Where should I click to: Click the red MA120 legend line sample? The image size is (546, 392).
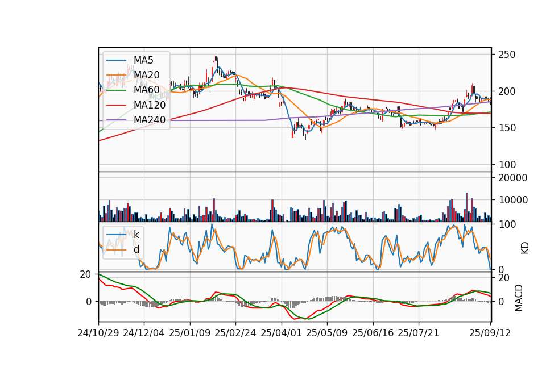(116, 105)
